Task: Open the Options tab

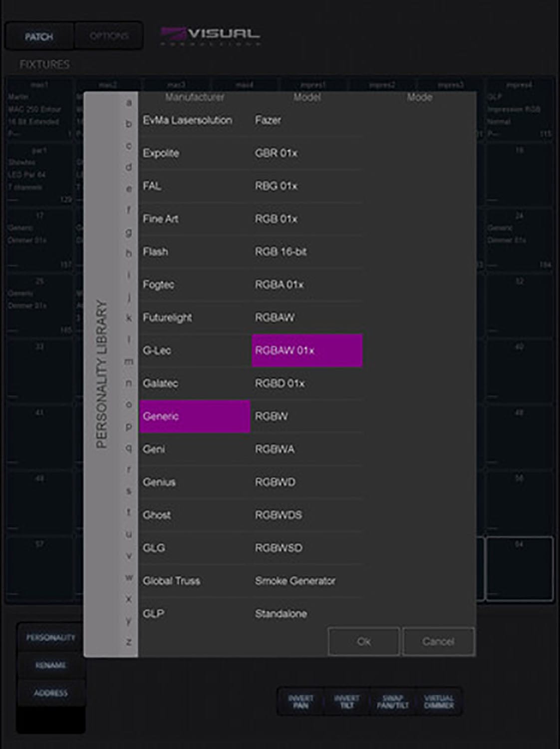Action: [109, 36]
